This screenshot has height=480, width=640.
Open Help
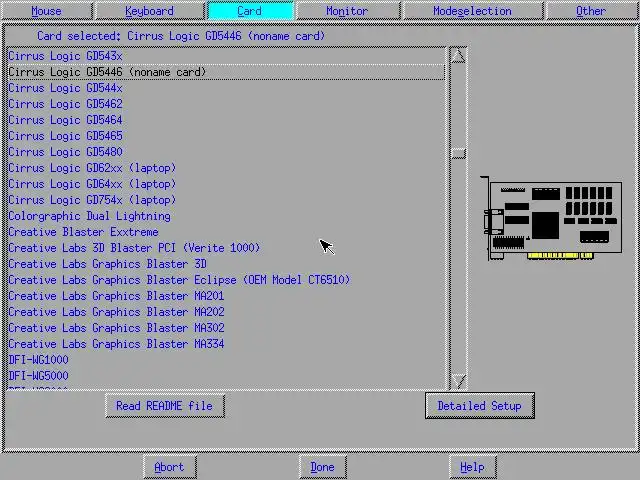tap(473, 467)
